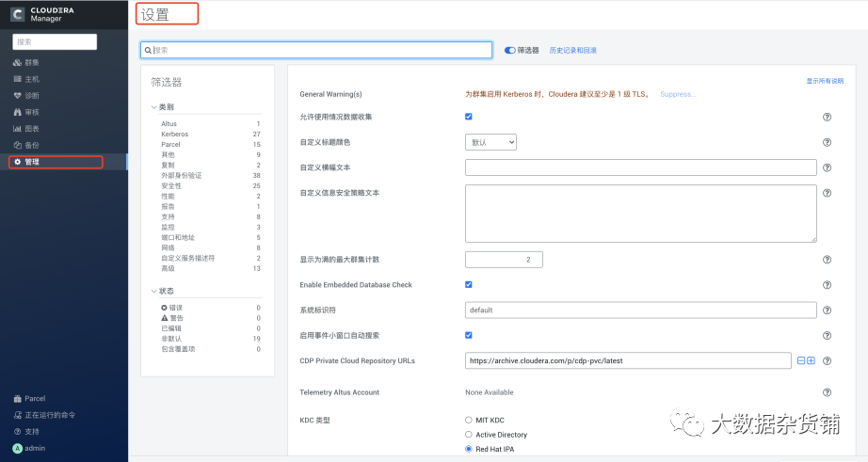Filter settings by Kerberos category
This screenshot has height=462, width=868.
coord(175,135)
